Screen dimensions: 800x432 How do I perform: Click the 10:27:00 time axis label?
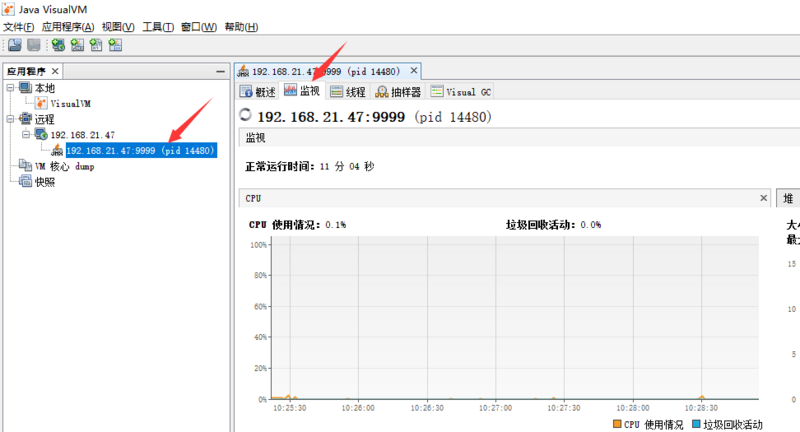click(495, 408)
